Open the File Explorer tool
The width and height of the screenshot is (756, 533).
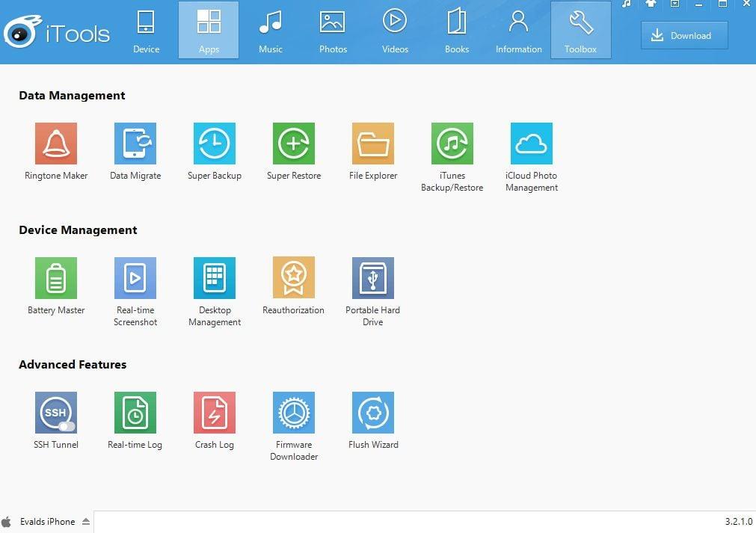pos(373,144)
